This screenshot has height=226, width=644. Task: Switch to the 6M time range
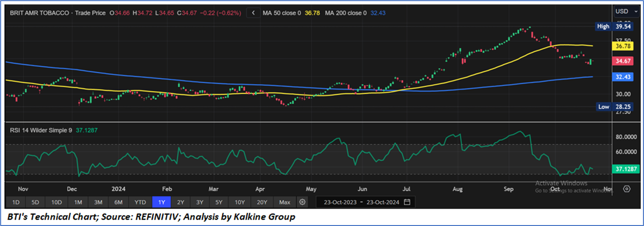118,202
